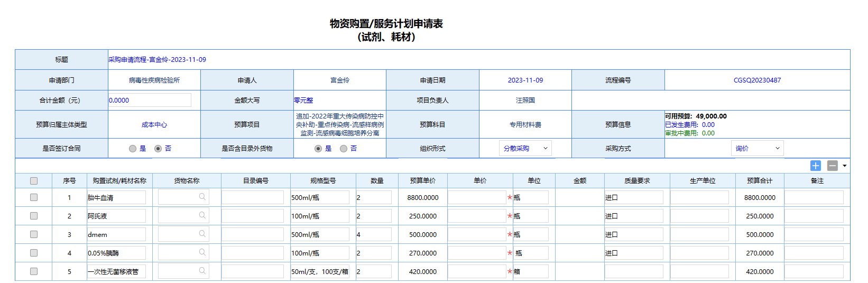868x283 pixels.
Task: Edit 质量要求 field 进口 for 胎牛血清
Action: click(634, 197)
